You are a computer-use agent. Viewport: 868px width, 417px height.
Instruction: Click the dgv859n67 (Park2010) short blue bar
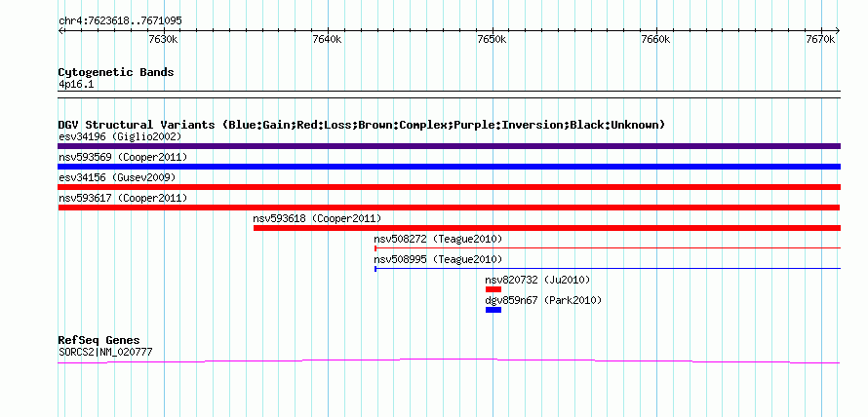(493, 310)
